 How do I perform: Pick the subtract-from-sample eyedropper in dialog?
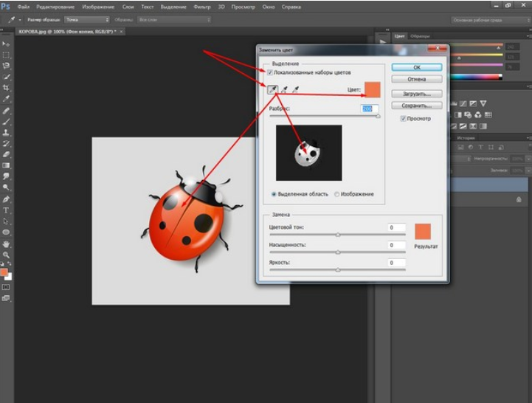(296, 89)
